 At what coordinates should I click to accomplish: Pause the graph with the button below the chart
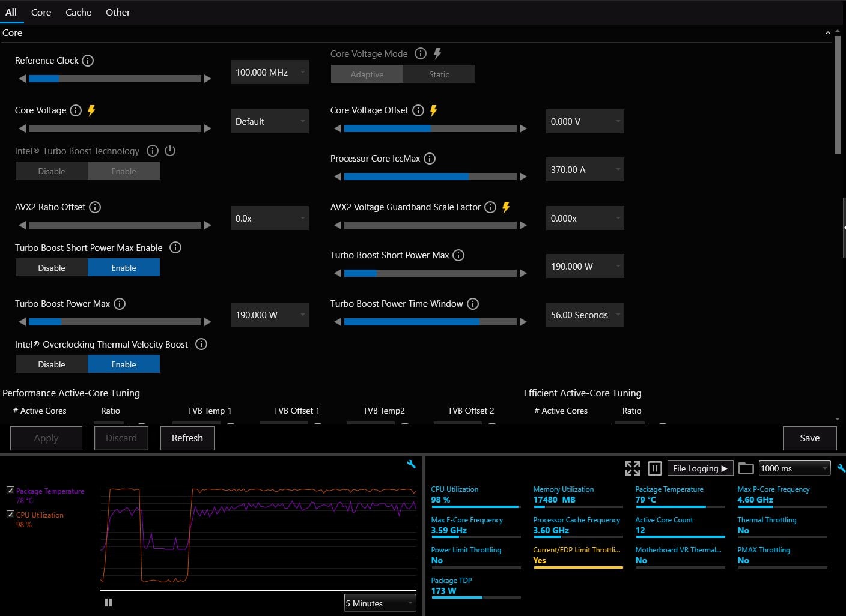pos(109,602)
